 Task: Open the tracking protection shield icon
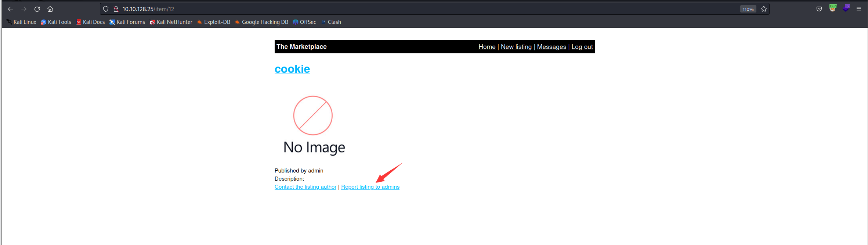tap(106, 9)
